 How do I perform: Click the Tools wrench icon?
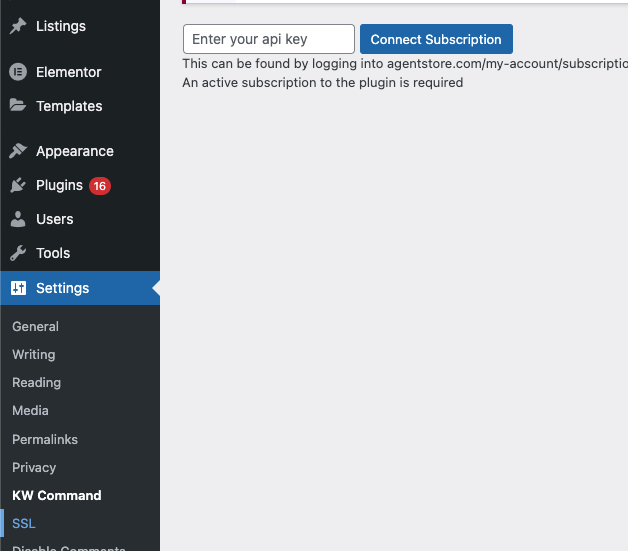tap(18, 253)
